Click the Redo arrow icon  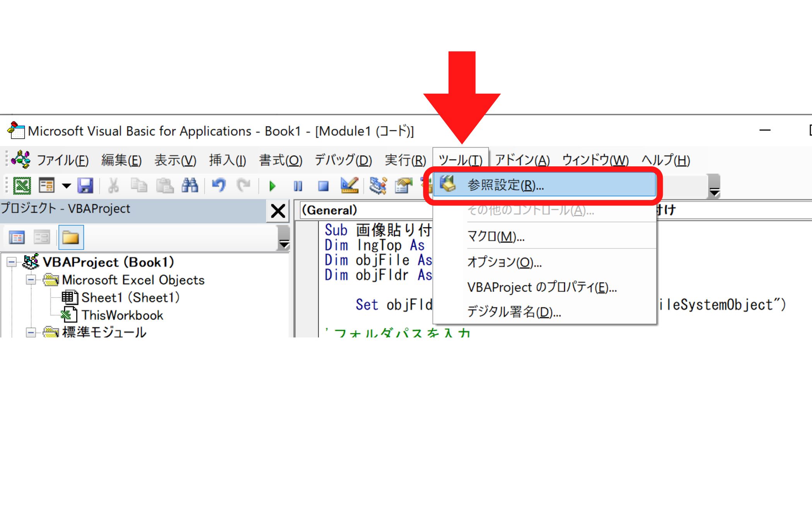244,186
